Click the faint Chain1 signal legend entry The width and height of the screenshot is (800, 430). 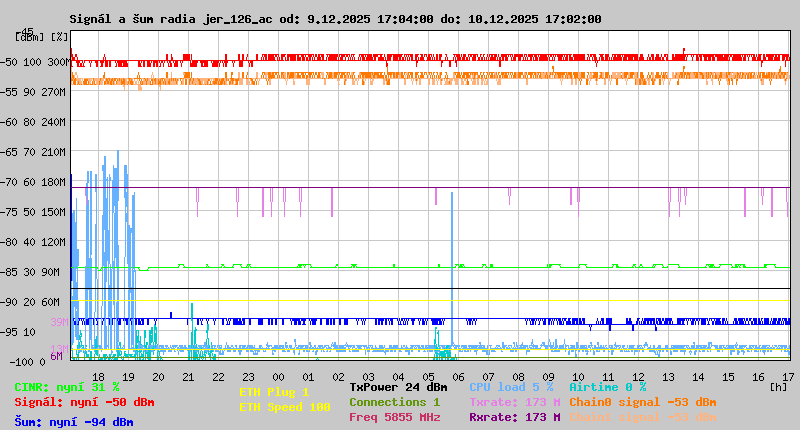(642, 417)
